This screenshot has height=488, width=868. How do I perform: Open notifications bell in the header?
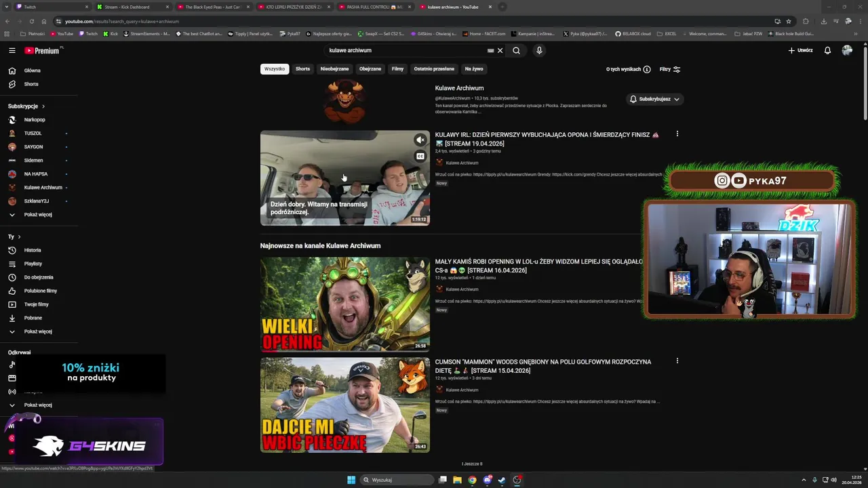[x=827, y=50]
